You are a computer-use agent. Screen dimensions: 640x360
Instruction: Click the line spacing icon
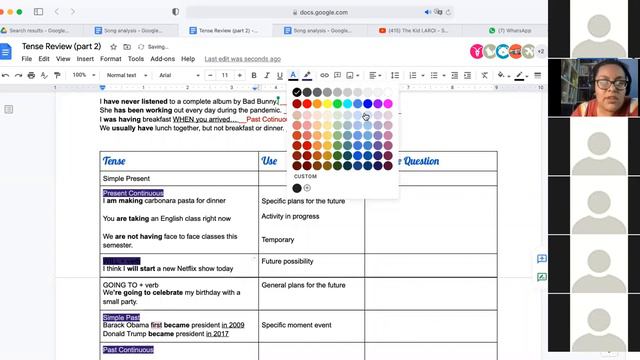(395, 75)
